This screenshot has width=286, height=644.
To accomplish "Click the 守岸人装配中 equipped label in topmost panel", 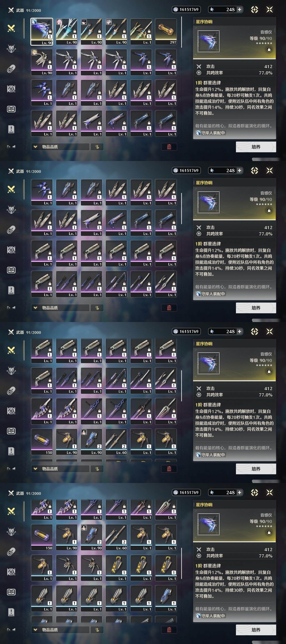I will click(x=210, y=133).
